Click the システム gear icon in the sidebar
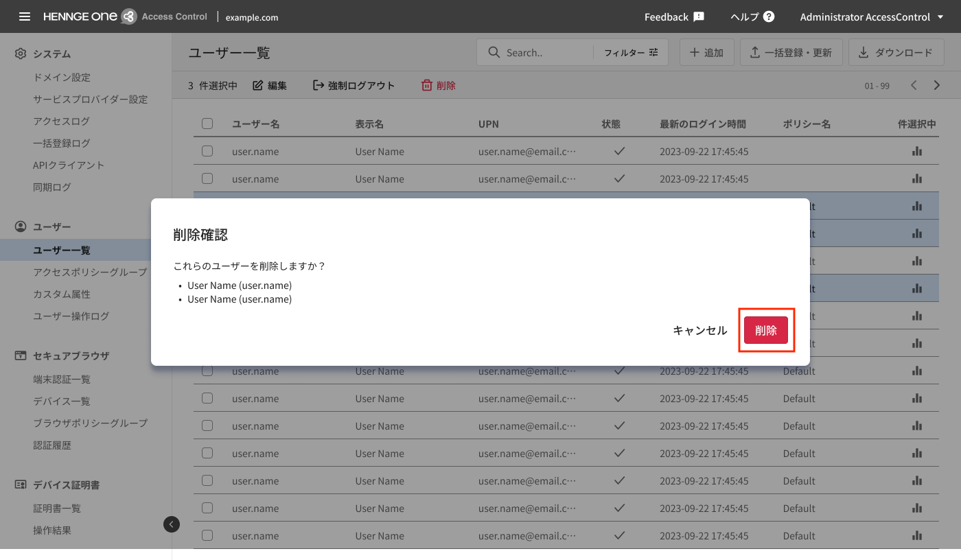The height and width of the screenshot is (560, 961). point(21,54)
